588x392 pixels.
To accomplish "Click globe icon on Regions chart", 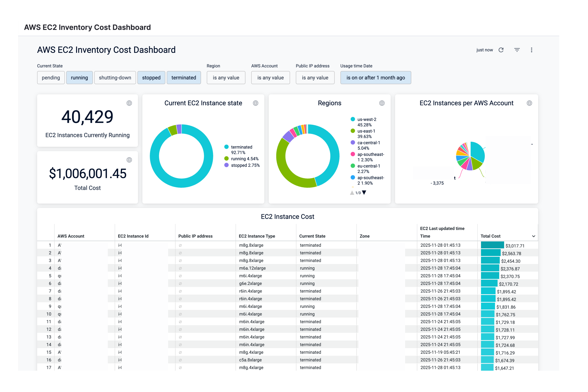I will pos(382,103).
